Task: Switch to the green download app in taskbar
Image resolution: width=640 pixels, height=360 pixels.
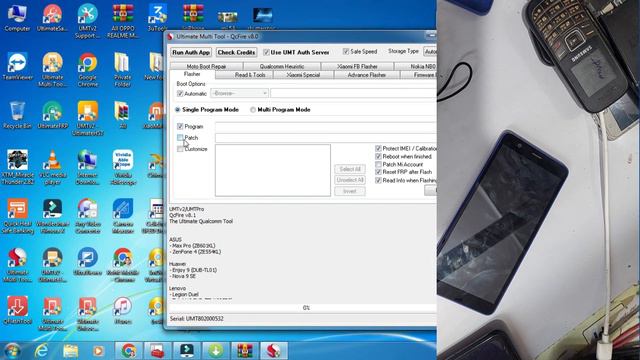Action: coord(216,351)
